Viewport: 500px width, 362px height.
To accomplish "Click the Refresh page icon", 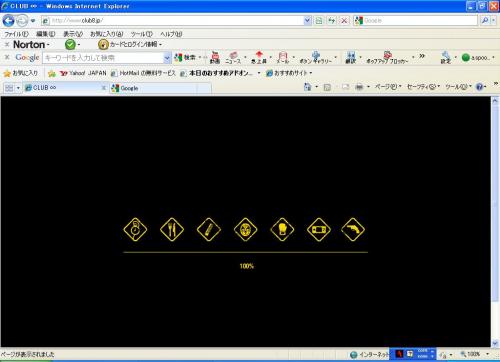I will [x=331, y=21].
